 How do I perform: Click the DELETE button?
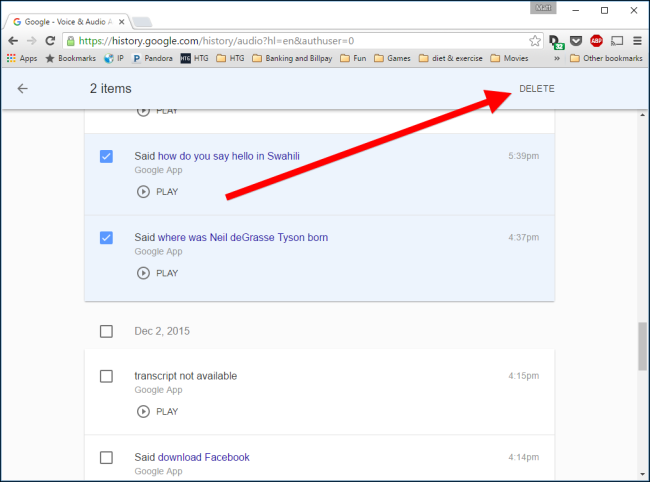(x=537, y=89)
